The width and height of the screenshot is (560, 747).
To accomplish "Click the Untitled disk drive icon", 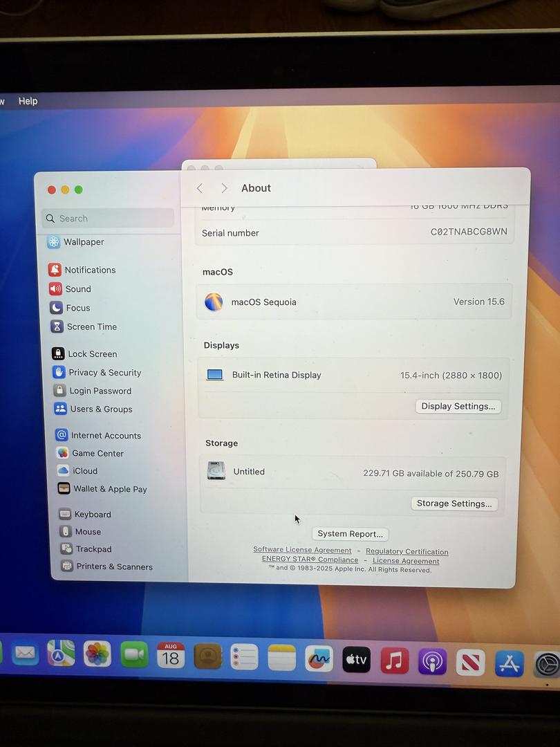I will (x=216, y=471).
